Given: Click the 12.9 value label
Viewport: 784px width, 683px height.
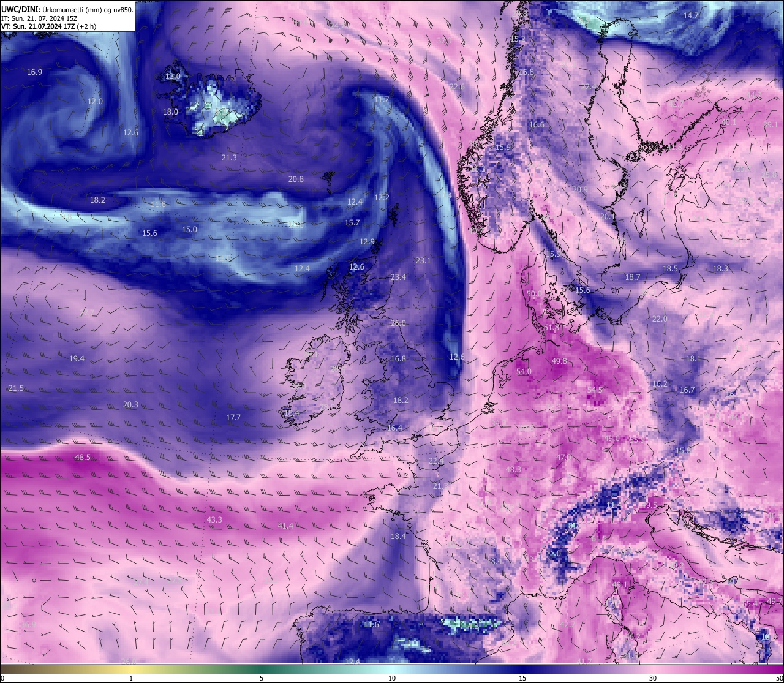Looking at the screenshot, I should (367, 242).
